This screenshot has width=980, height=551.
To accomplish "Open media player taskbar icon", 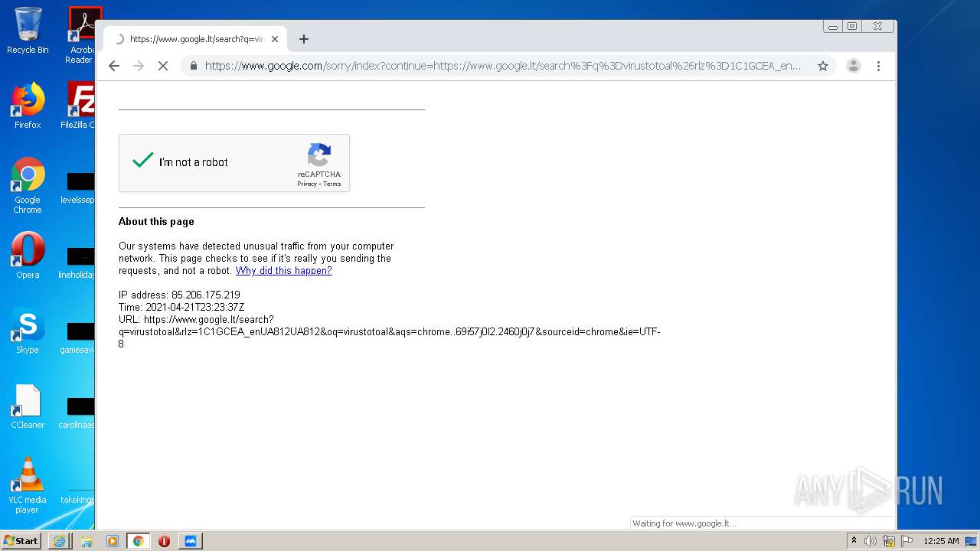I will tap(113, 541).
